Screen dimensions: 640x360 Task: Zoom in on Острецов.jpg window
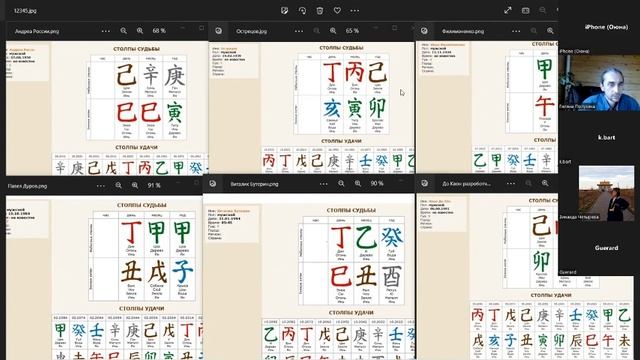click(x=333, y=31)
